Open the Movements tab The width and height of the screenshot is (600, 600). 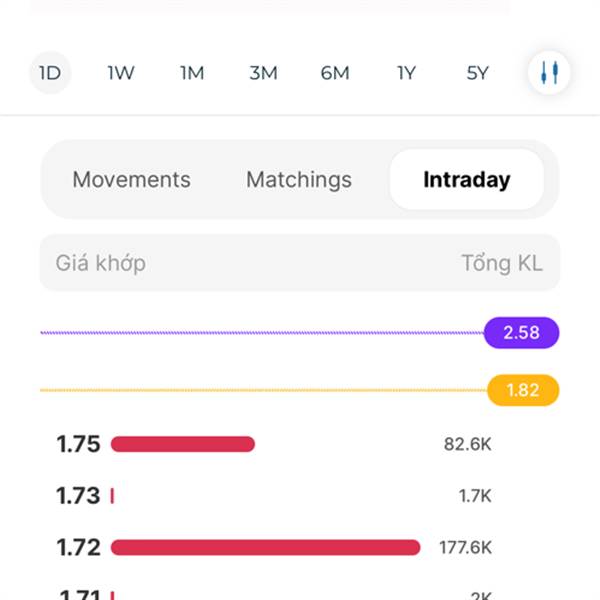[132, 179]
